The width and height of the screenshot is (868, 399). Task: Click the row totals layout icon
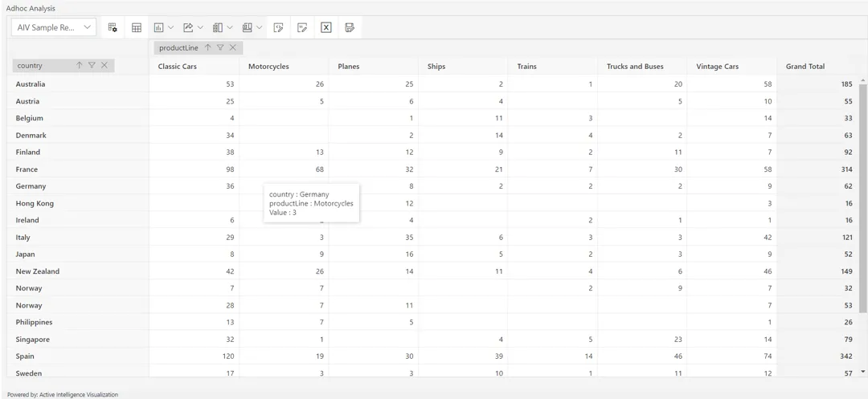pos(247,27)
